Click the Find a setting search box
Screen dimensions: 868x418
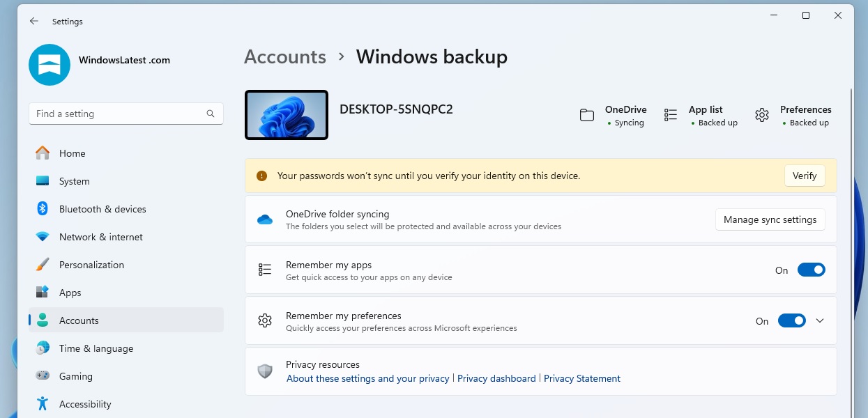(126, 114)
